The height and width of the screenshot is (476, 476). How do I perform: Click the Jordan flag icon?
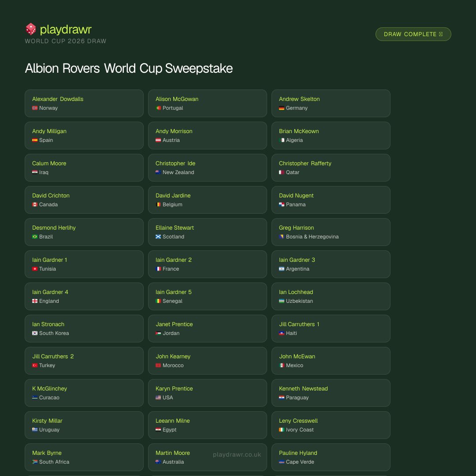pos(158,333)
